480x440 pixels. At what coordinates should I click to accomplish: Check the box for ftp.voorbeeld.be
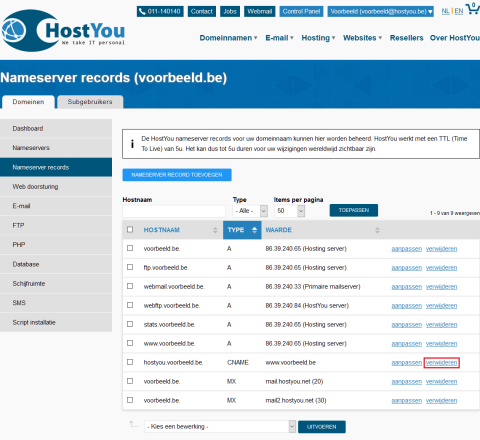pos(130,267)
